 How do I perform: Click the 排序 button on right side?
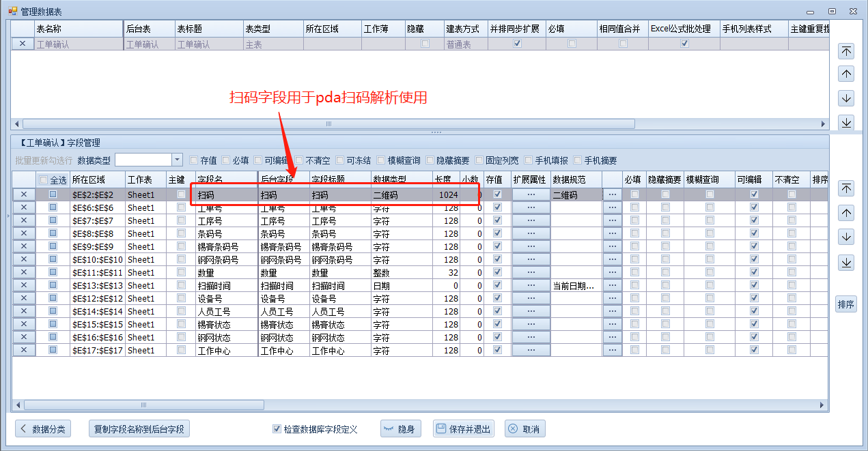[845, 305]
